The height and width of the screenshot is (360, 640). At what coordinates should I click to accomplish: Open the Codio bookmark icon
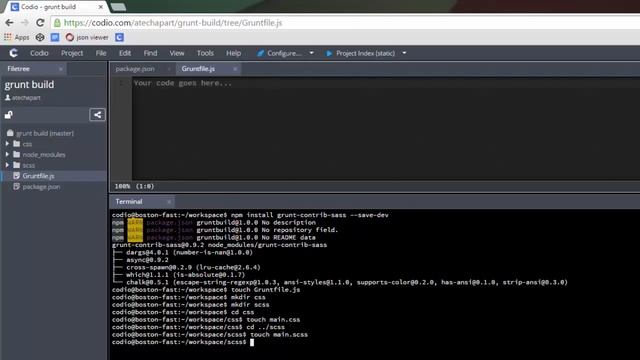click(119, 37)
